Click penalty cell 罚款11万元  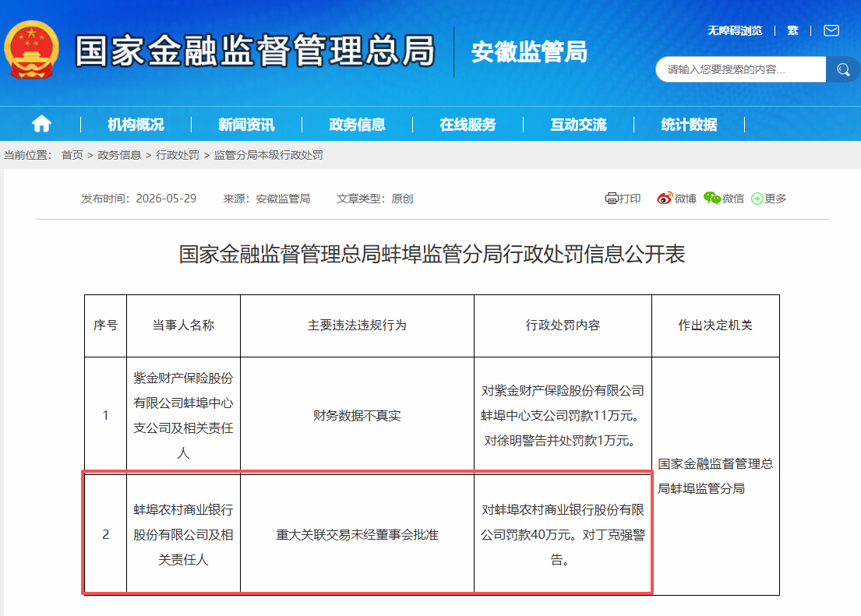point(563,416)
